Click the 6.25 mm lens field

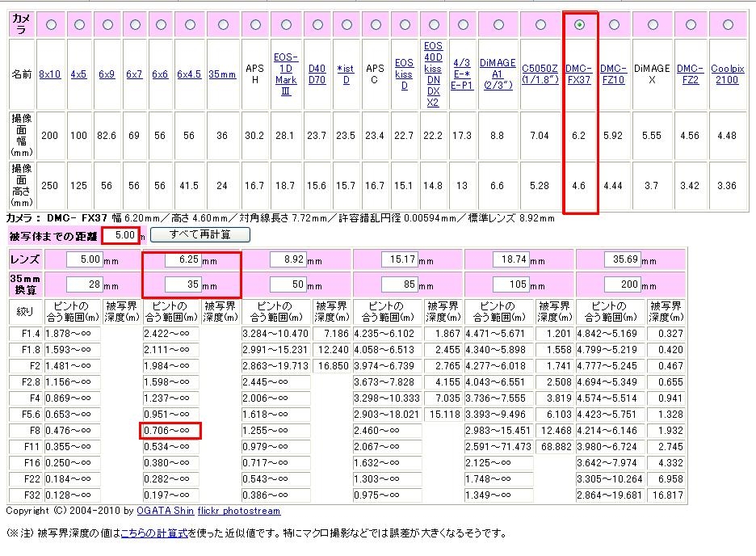(x=183, y=259)
